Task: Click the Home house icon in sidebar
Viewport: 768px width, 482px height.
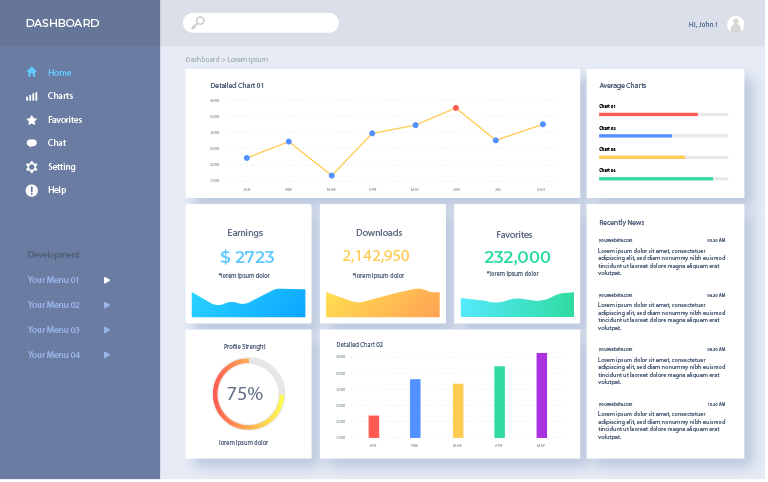Action: pyautogui.click(x=32, y=72)
